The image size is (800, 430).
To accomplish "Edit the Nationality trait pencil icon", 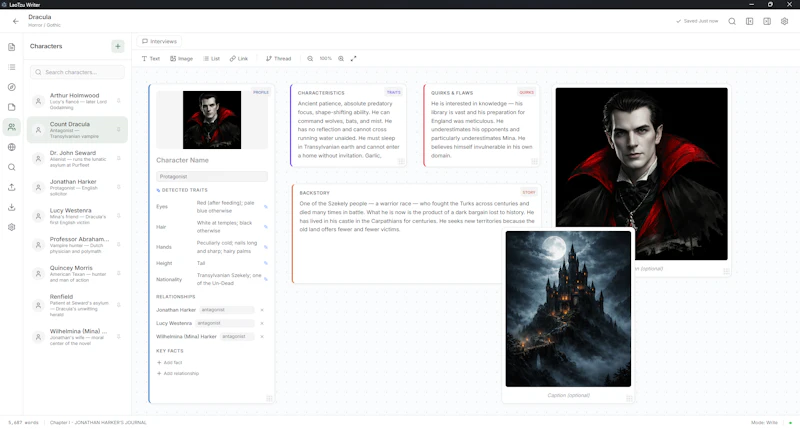I will 266,280.
